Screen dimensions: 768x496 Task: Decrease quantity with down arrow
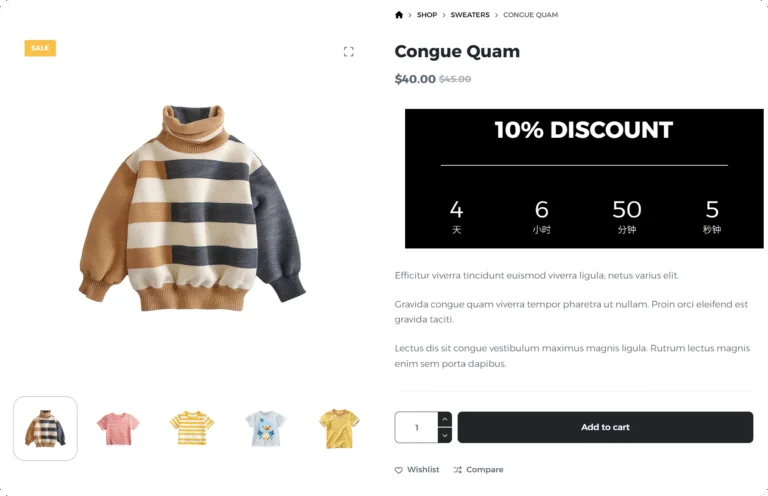tap(445, 435)
